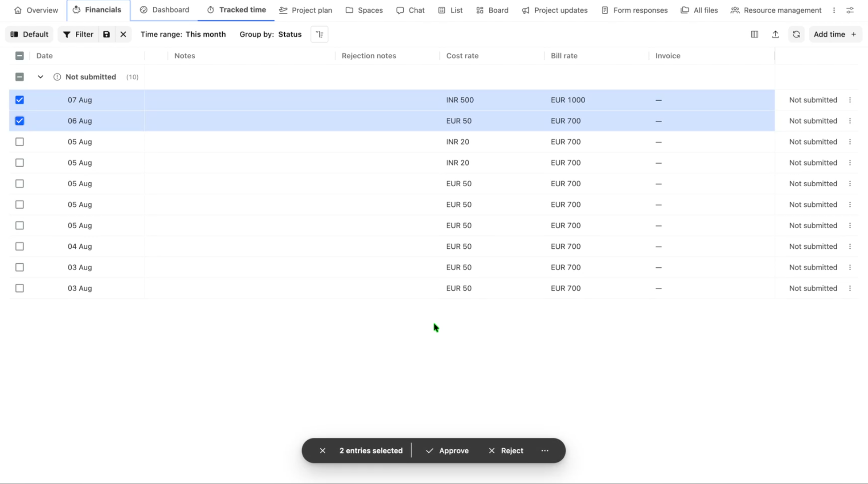This screenshot has width=868, height=484.
Task: Click 2 entries selected label
Action: click(x=371, y=451)
